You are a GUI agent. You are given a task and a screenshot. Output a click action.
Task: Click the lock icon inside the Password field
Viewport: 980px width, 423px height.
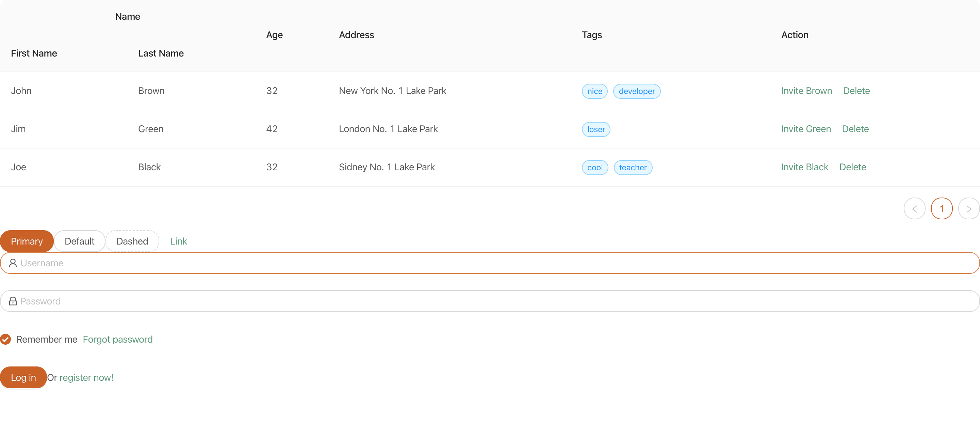tap(13, 301)
